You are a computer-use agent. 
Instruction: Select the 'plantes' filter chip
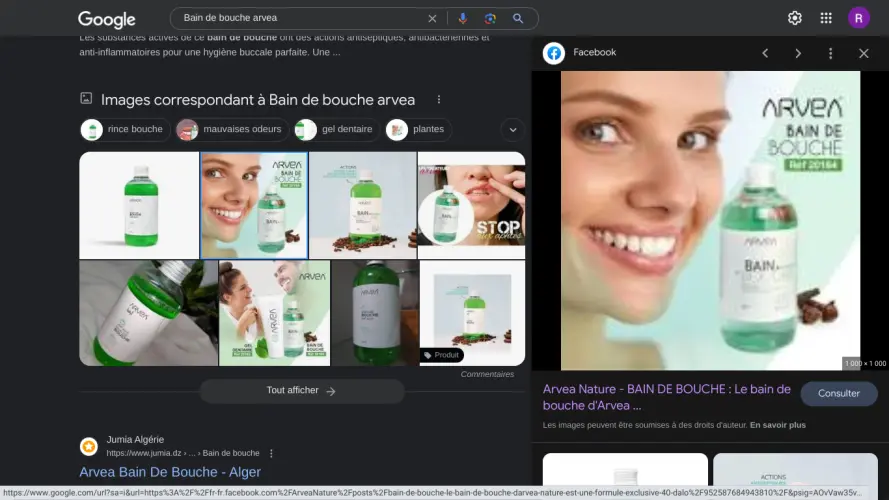click(x=418, y=129)
